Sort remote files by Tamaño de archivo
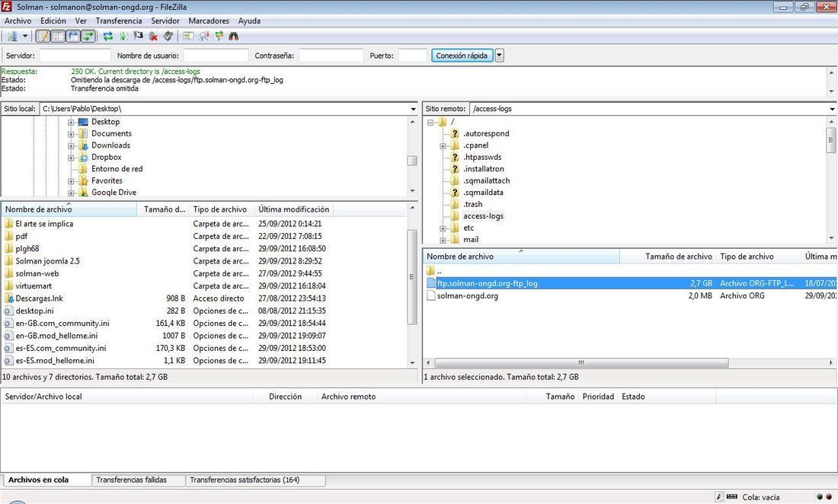 pyautogui.click(x=668, y=257)
